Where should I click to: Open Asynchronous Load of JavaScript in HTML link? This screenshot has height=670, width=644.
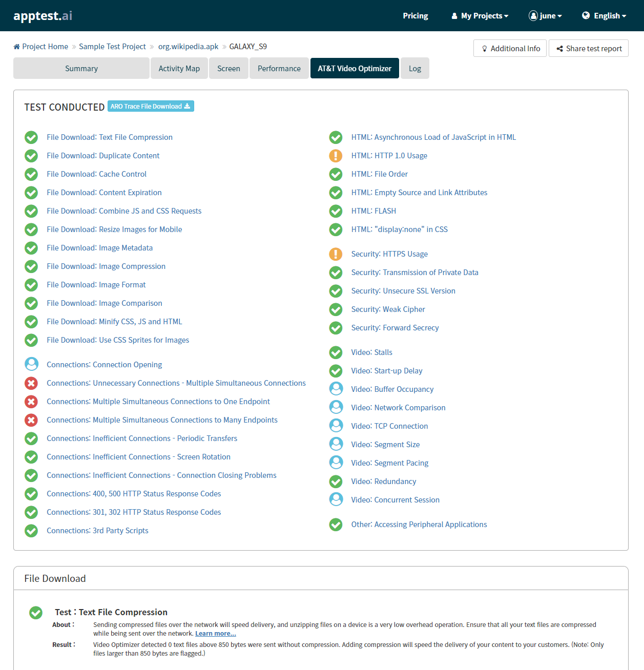point(433,137)
